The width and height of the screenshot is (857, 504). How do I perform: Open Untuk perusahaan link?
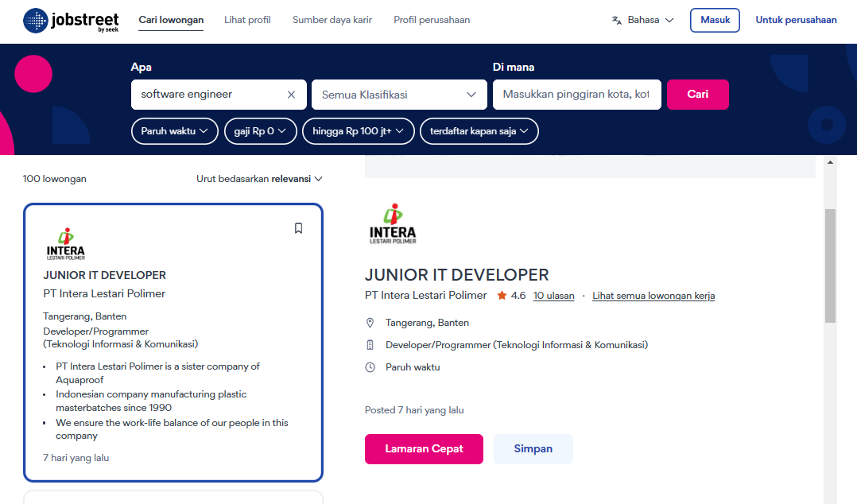click(x=796, y=20)
